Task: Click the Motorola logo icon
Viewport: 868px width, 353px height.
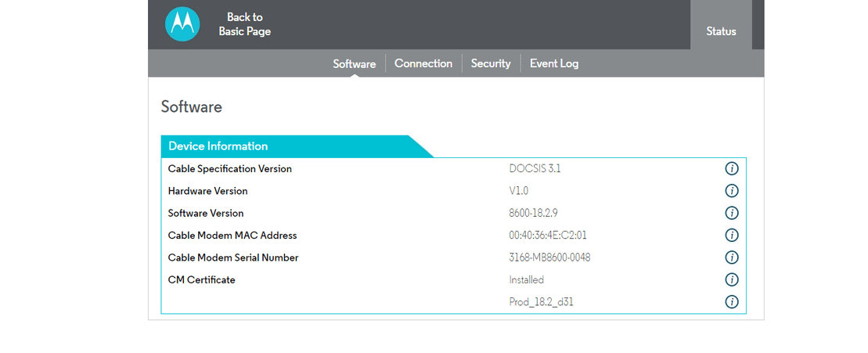Action: point(182,24)
